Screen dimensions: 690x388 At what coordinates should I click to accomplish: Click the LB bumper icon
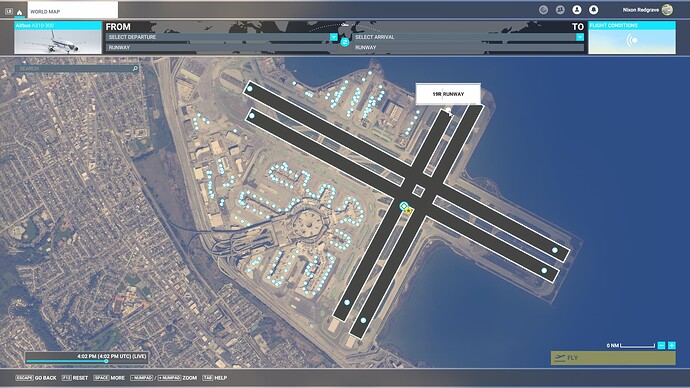pyautogui.click(x=9, y=11)
